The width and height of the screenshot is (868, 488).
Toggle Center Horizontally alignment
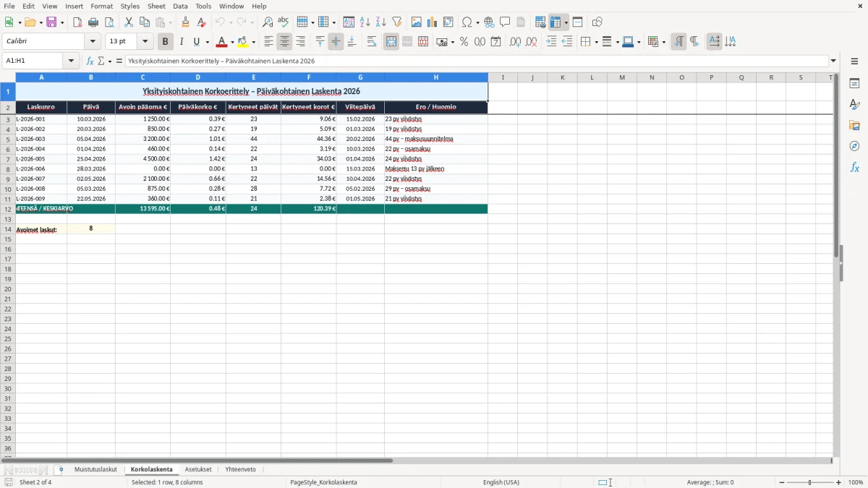coord(285,42)
